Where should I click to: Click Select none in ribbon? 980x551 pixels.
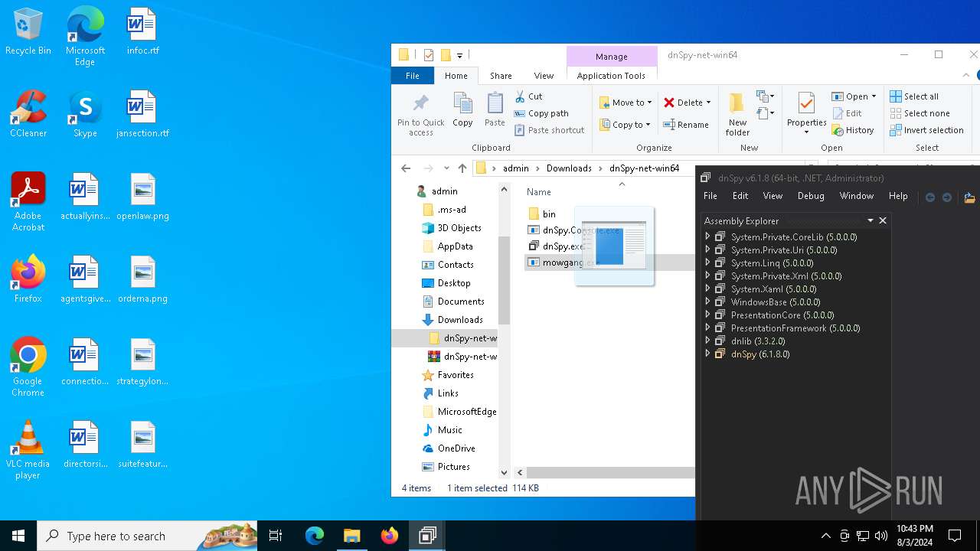pyautogui.click(x=920, y=113)
